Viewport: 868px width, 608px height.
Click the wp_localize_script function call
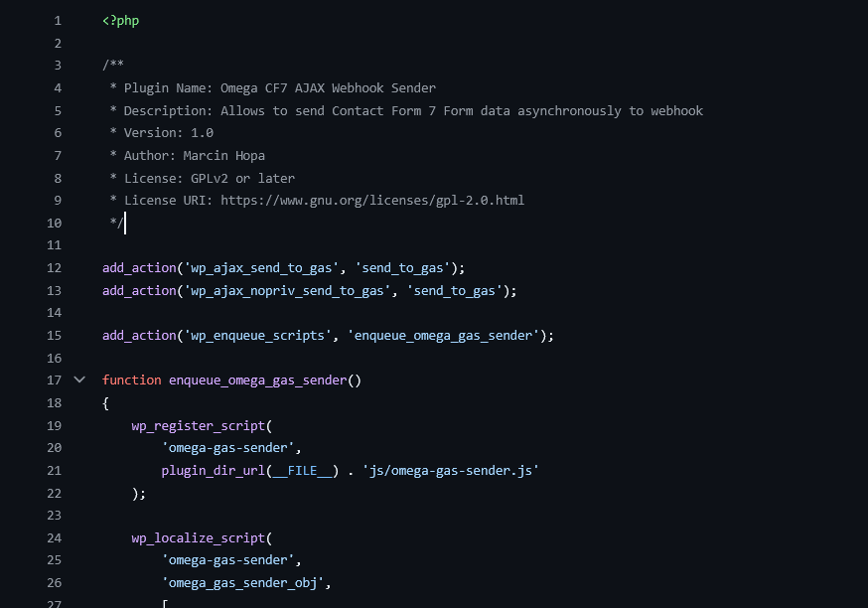coord(197,537)
